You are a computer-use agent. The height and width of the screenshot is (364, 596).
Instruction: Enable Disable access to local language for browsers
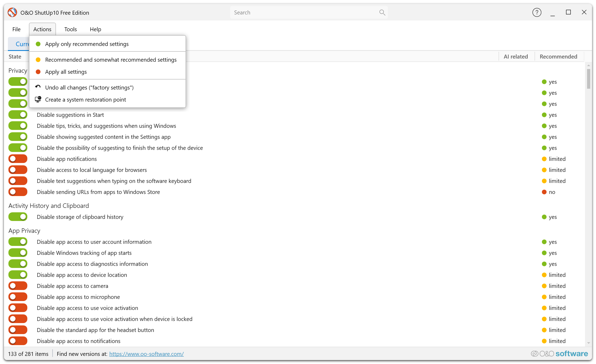pyautogui.click(x=18, y=170)
